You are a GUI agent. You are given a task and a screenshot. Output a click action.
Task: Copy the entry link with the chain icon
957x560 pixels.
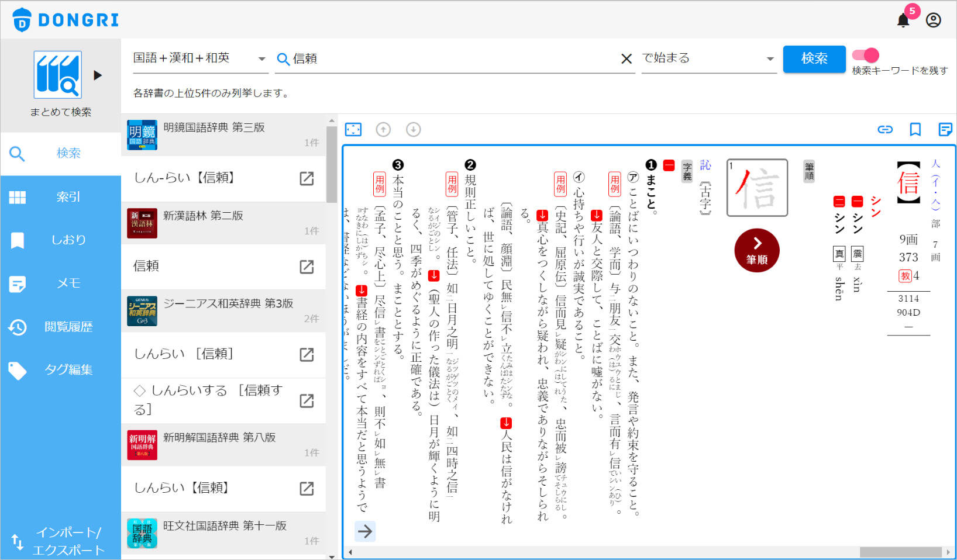tap(885, 129)
